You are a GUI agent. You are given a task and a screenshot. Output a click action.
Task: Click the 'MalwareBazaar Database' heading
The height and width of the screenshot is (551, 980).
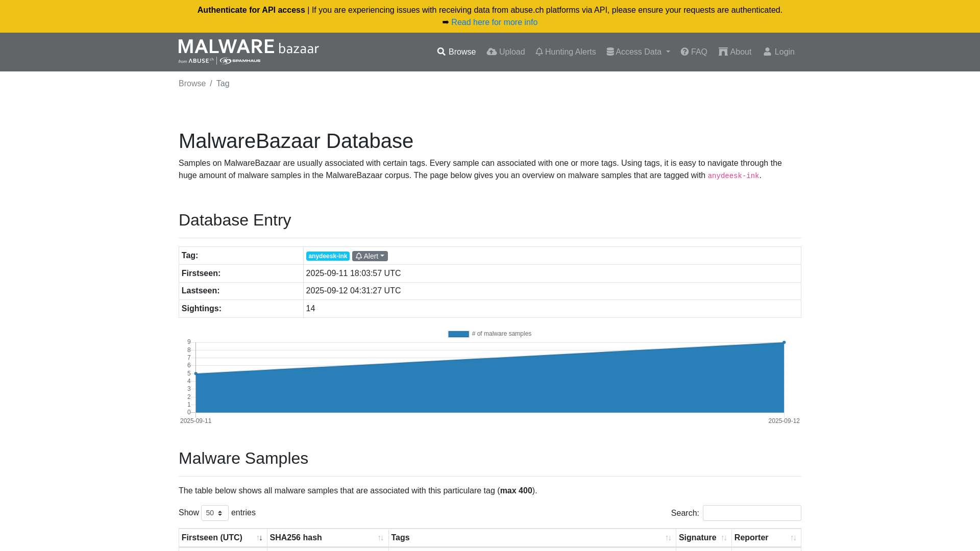click(x=296, y=141)
